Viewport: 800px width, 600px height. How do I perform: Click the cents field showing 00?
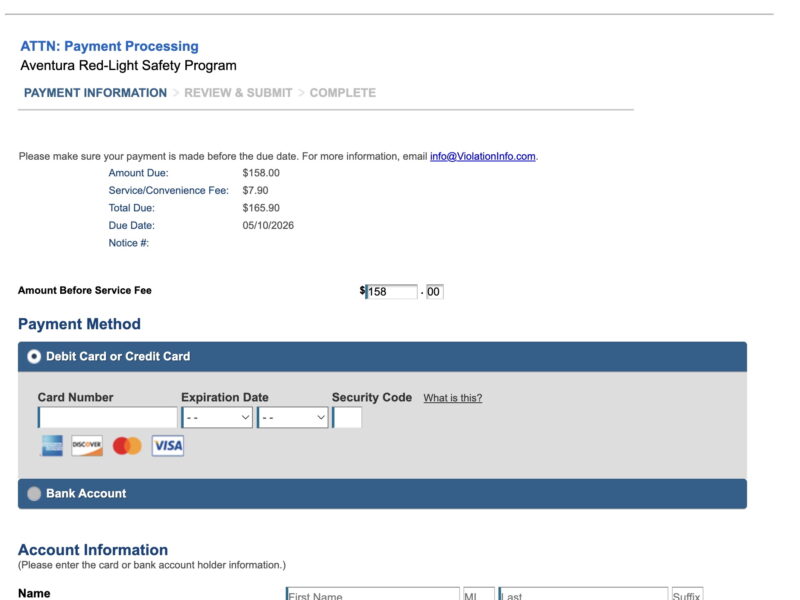435,292
